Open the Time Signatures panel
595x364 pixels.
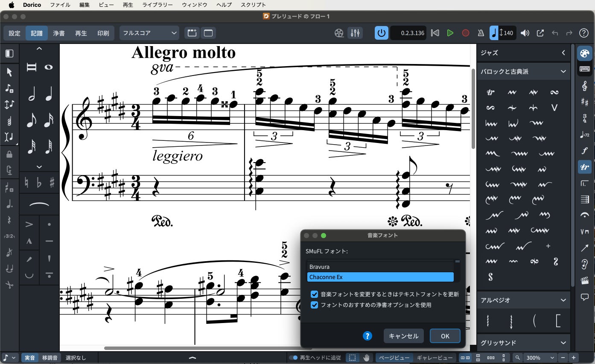pos(584,118)
